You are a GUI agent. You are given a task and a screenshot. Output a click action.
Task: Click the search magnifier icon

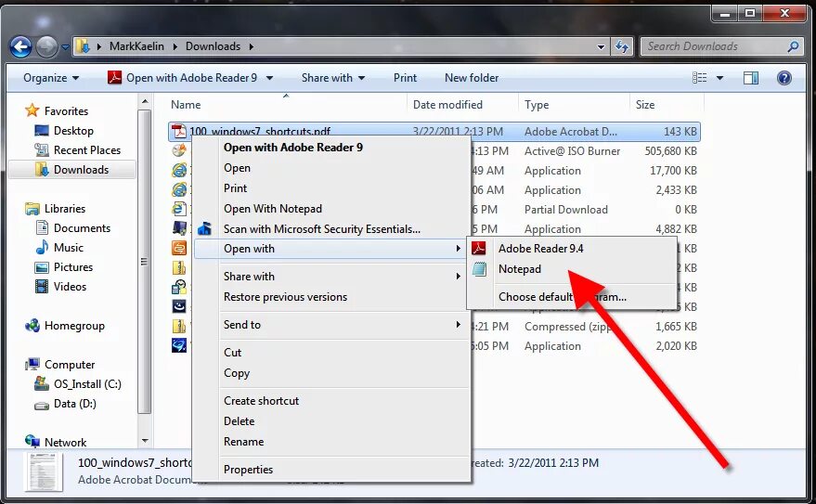coord(794,46)
